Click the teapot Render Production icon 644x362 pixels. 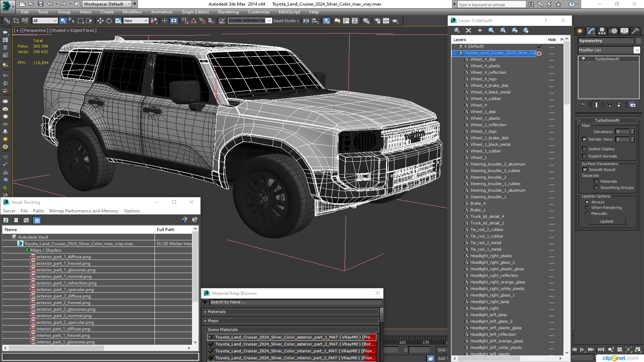395,21
